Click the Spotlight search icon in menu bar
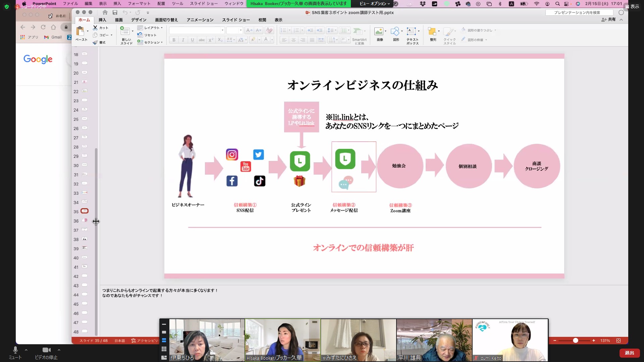Viewport: 644px width, 362px height. point(557,4)
